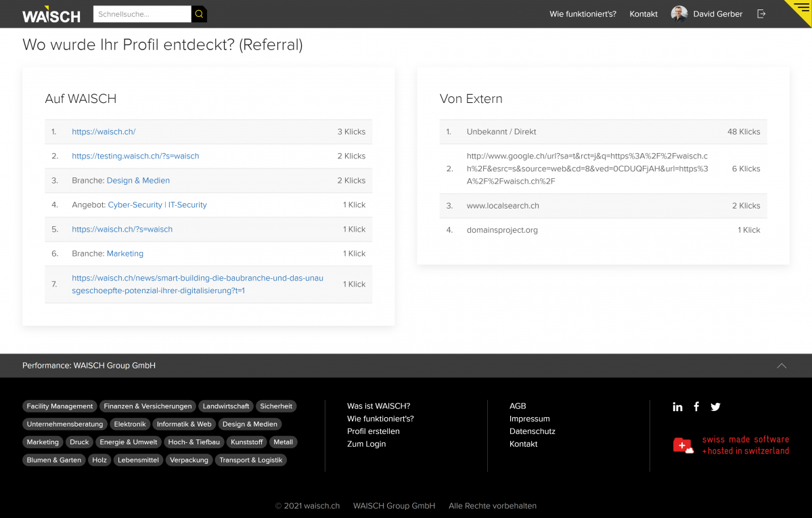Open 'Wie funktioniert's?' in the top navigation
This screenshot has width=812, height=518.
(583, 14)
